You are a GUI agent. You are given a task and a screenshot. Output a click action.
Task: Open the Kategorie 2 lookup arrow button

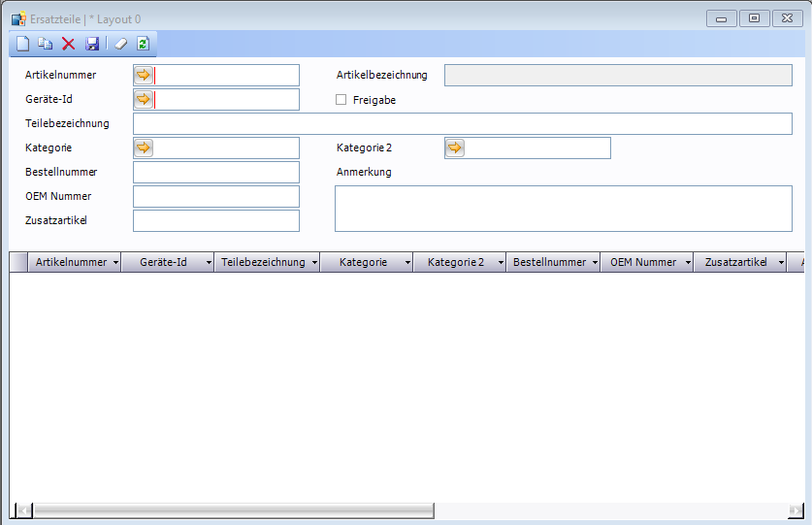point(455,148)
